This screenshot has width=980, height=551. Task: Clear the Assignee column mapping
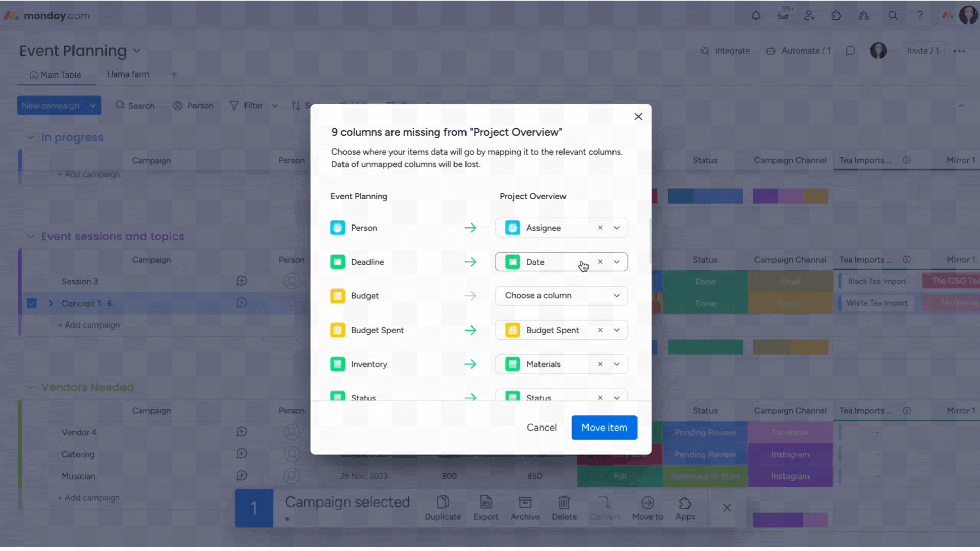point(600,228)
